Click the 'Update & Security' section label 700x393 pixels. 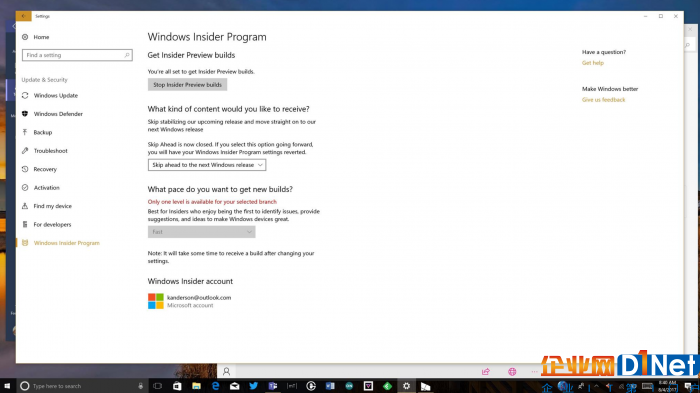point(45,79)
